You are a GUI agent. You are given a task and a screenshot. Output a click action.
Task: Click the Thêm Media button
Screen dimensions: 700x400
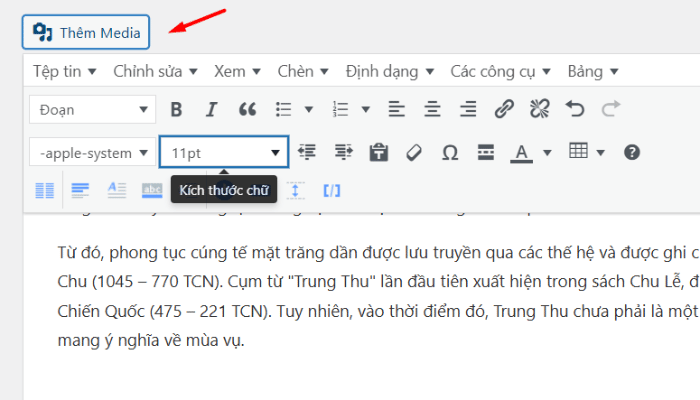tap(86, 32)
